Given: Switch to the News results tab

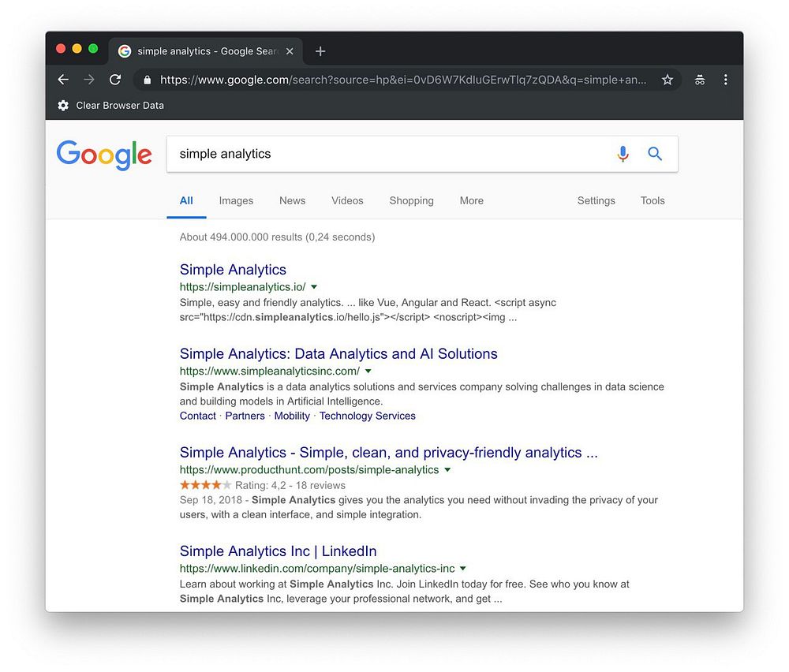Looking at the screenshot, I should tap(293, 200).
